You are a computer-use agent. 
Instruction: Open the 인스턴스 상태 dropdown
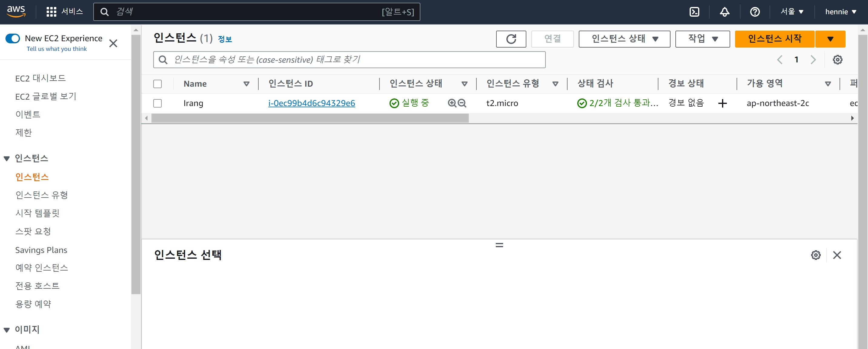624,39
